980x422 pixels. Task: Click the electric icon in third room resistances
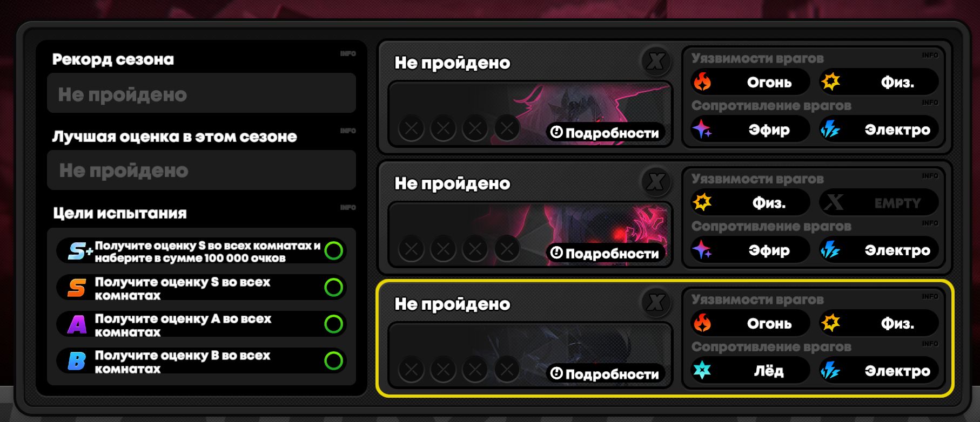coord(830,371)
